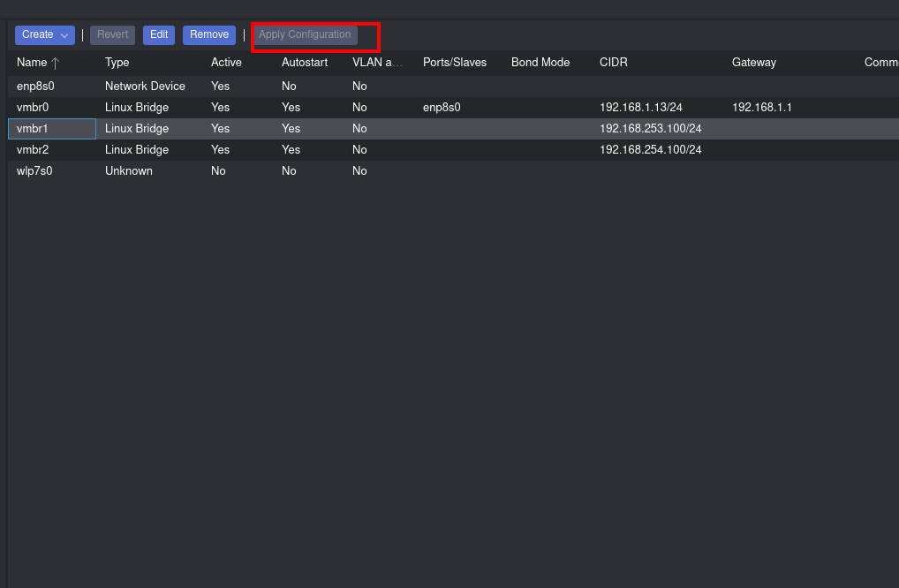Viewport: 899px width, 588px height.
Task: Click the Bond Mode column header
Action: (x=540, y=63)
